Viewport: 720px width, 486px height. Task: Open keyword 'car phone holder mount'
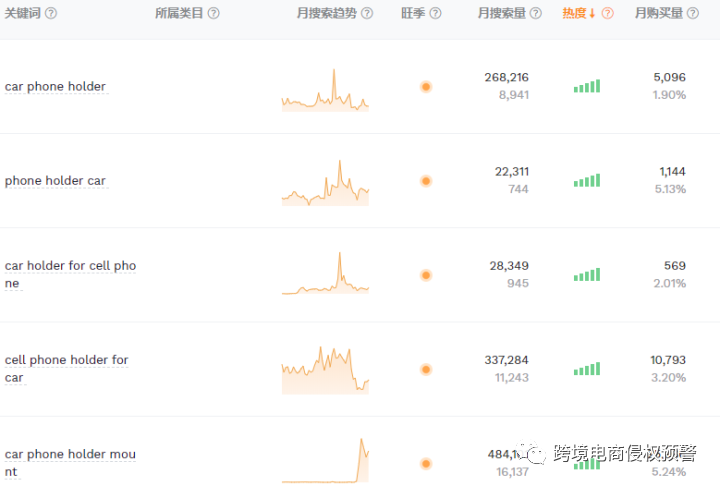coord(70,463)
